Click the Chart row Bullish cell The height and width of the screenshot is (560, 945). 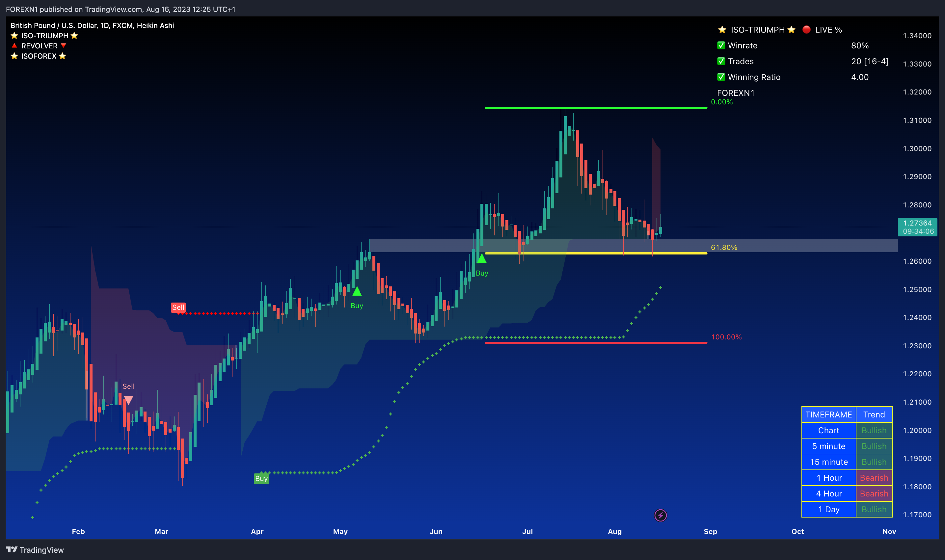874,430
